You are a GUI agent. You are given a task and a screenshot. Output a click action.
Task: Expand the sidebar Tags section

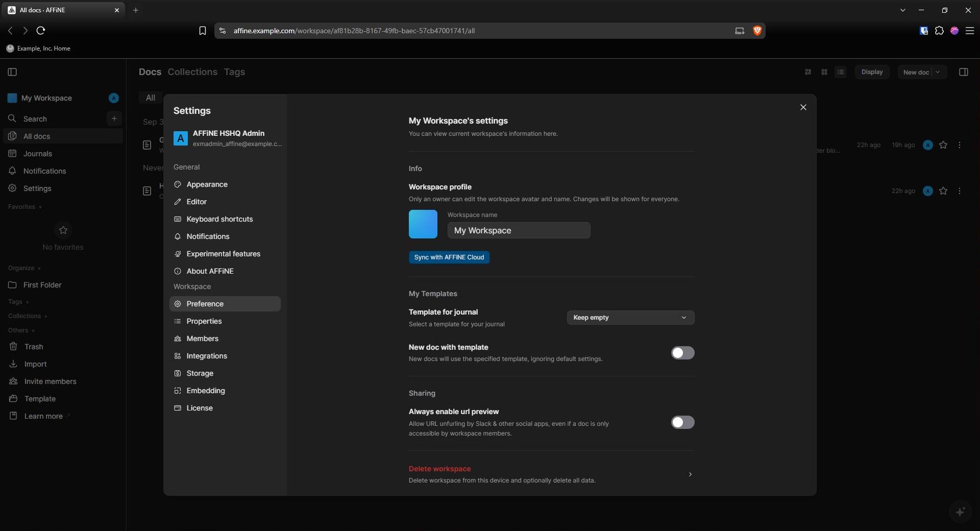tap(18, 302)
